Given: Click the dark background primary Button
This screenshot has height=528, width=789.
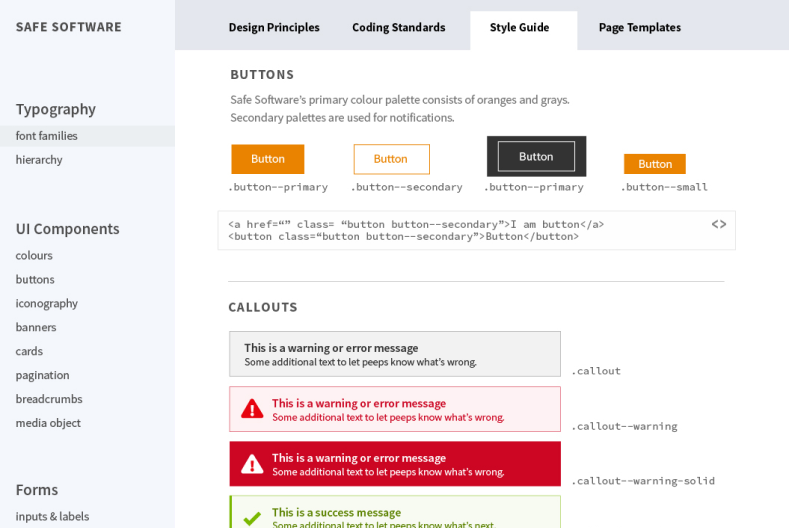Looking at the screenshot, I should (536, 157).
